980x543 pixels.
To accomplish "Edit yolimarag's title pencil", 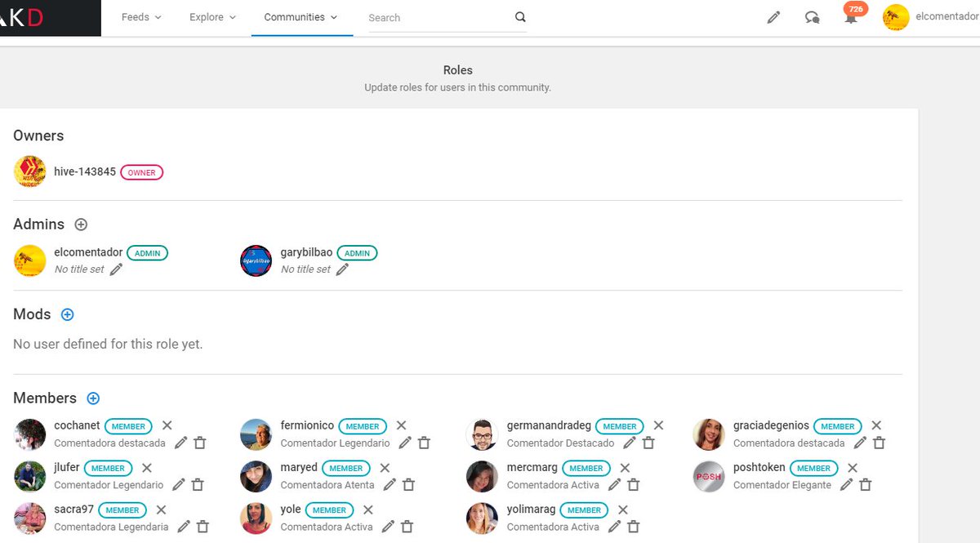I will tap(614, 527).
